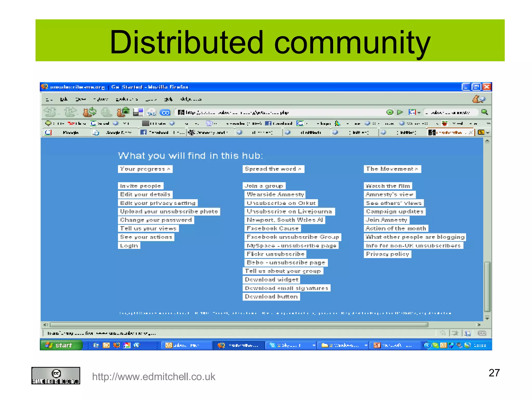Image resolution: width=532 pixels, height=399 pixels.
Task: Switch to the Firefox taskbar button
Action: tap(238, 345)
